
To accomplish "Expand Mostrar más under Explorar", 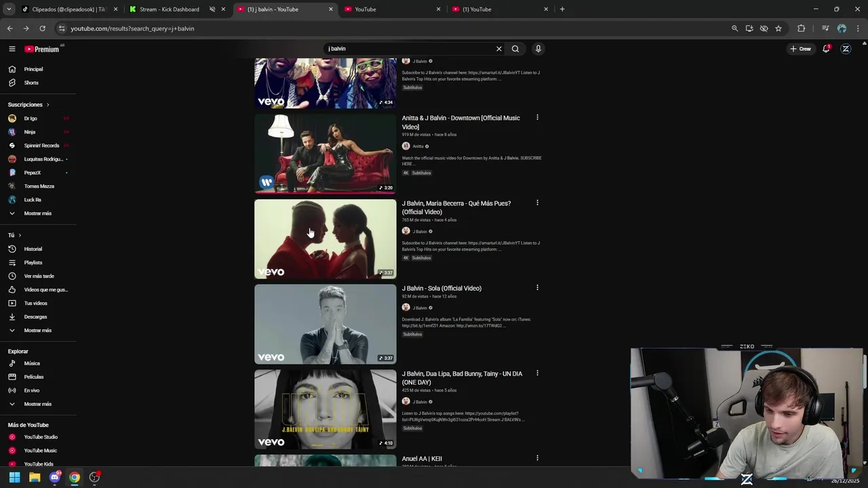I will coord(38,404).
